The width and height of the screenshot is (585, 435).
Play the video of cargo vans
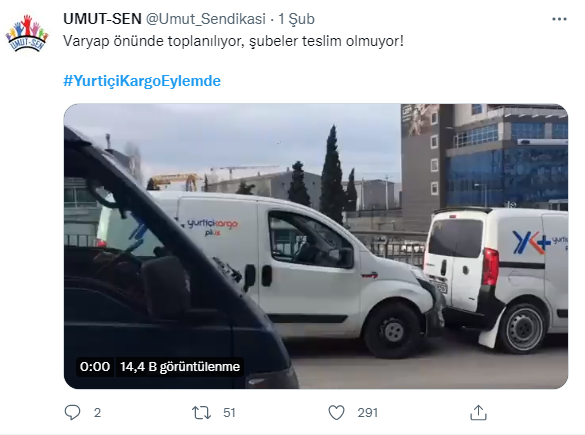point(316,246)
